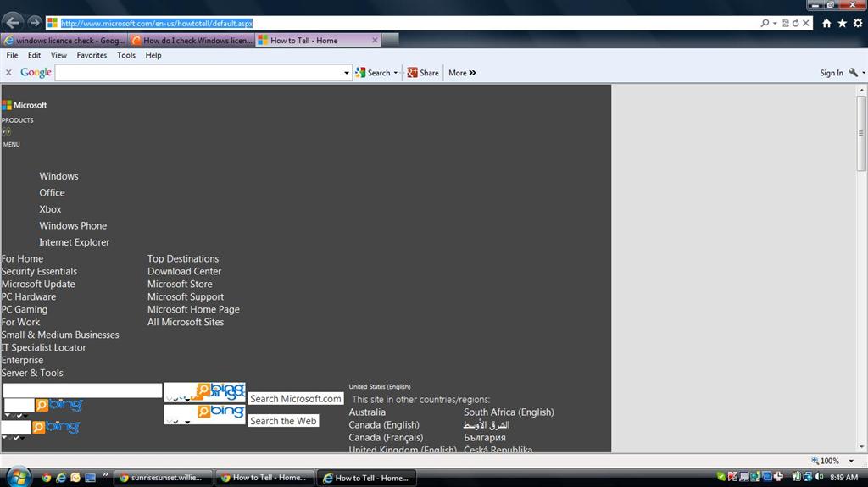This screenshot has width=868, height=487.
Task: Switch to the 'windows licence check - Goog...' tab
Action: tap(64, 41)
